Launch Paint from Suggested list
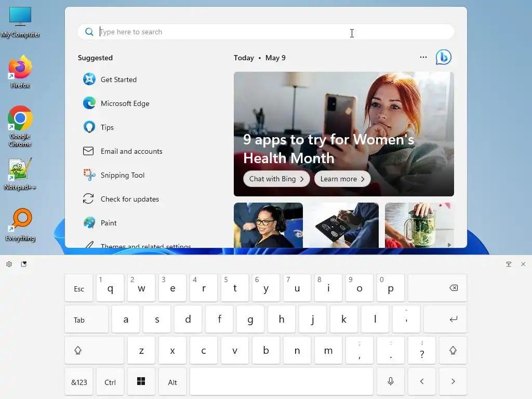 [x=100, y=223]
